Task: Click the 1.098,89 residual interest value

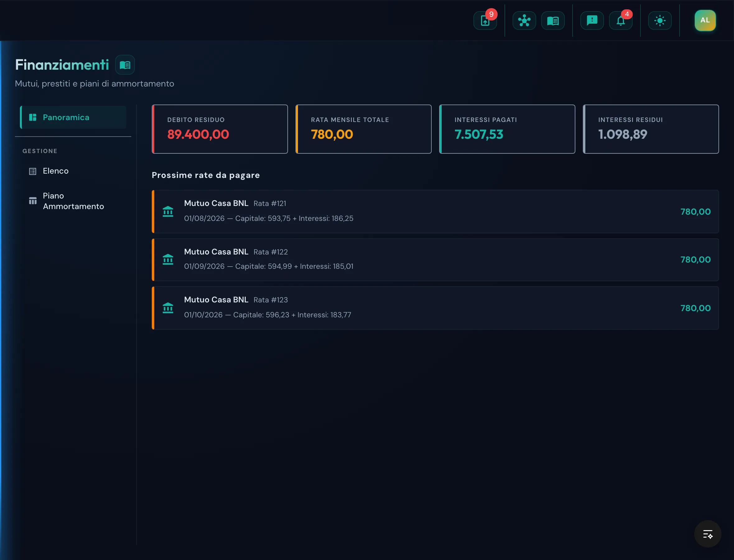Action: [622, 134]
